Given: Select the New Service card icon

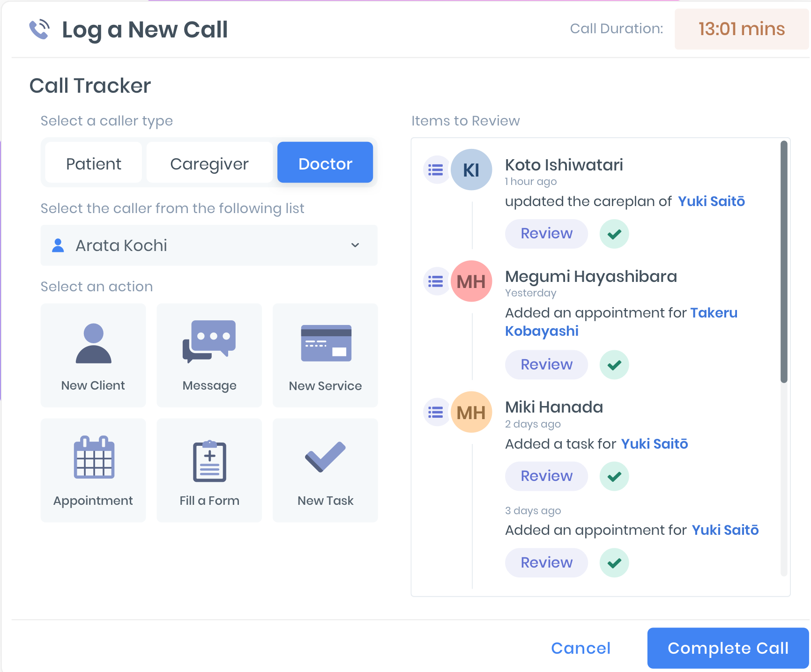Looking at the screenshot, I should [326, 343].
